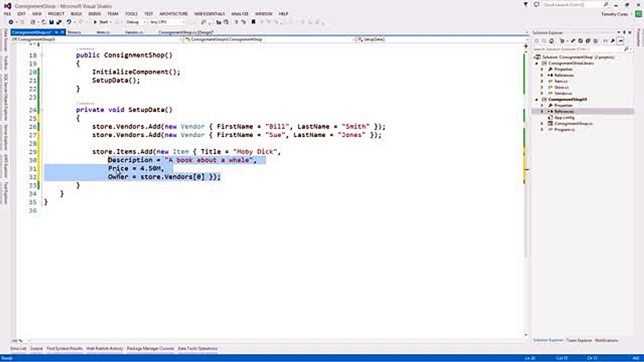Select Program.cs in Solution Explorer

point(563,130)
